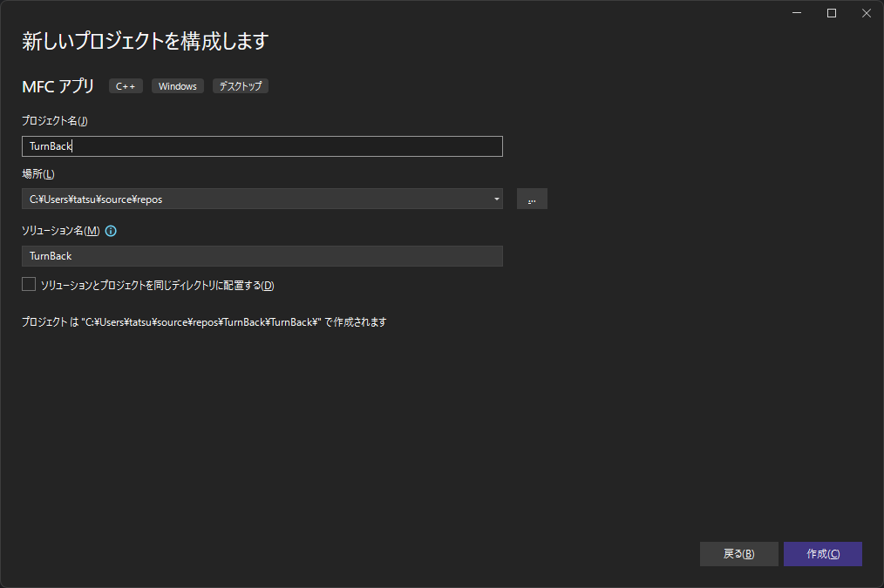Click the project creation path summary text

point(204,322)
